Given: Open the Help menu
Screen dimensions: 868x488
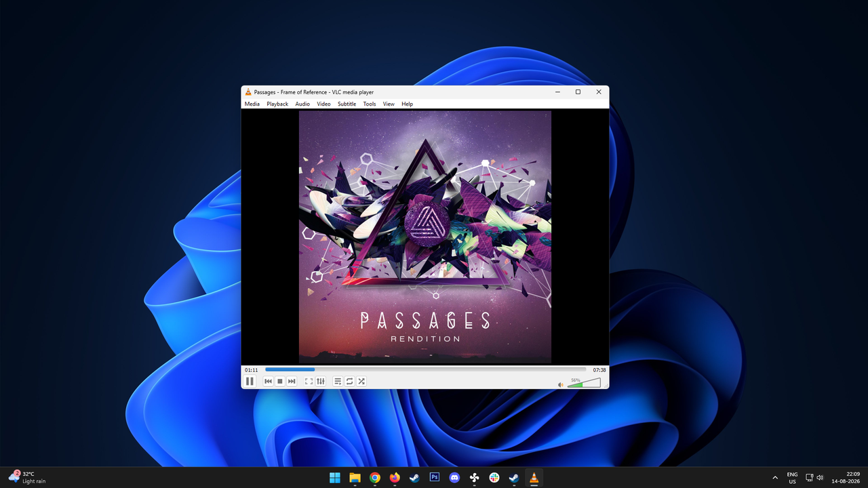Looking at the screenshot, I should (407, 104).
